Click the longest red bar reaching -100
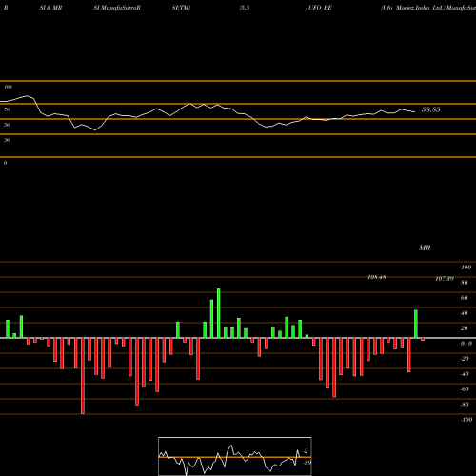Image resolution: width=476 pixels, height=476 pixels. 83,376
